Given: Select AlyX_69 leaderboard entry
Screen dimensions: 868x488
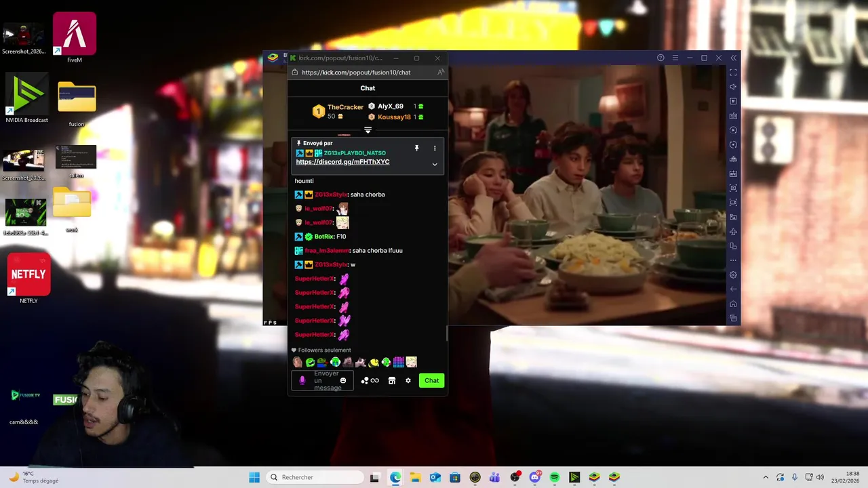Looking at the screenshot, I should [x=391, y=106].
